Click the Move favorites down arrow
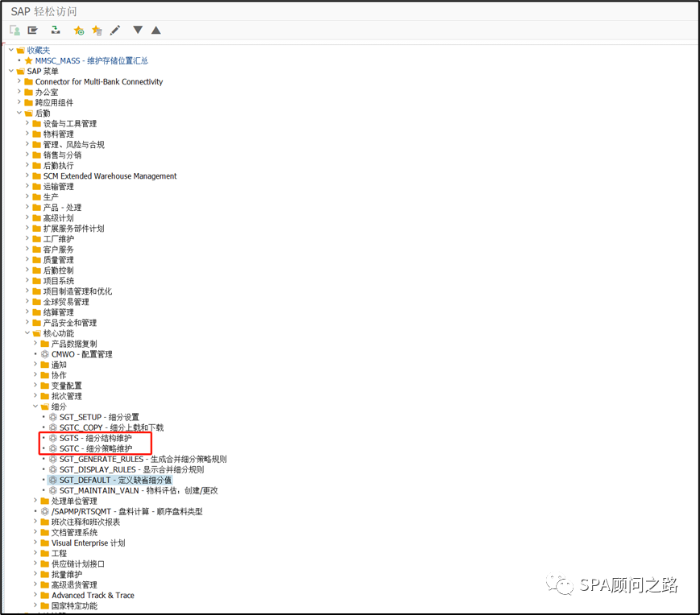This screenshot has height=615, width=700. 138,30
